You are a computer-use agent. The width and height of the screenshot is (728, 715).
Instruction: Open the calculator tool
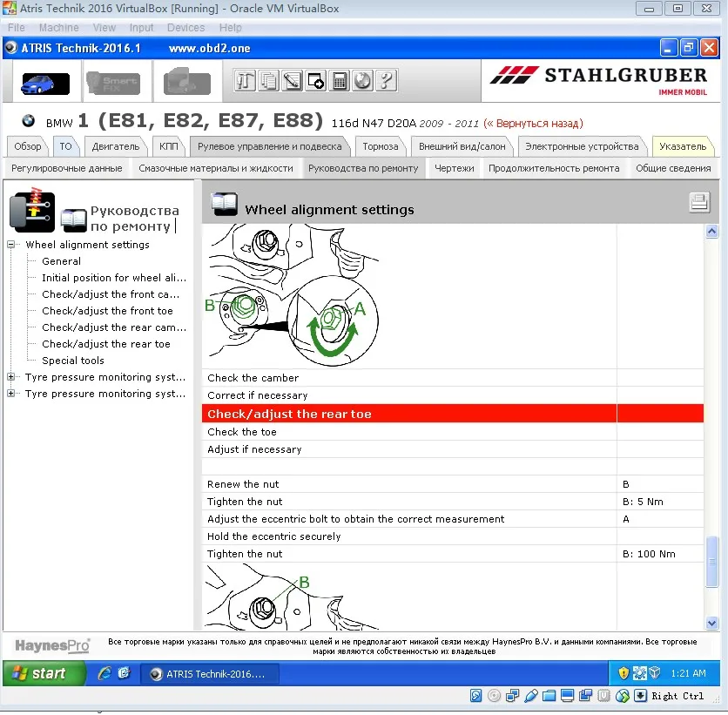[x=340, y=81]
